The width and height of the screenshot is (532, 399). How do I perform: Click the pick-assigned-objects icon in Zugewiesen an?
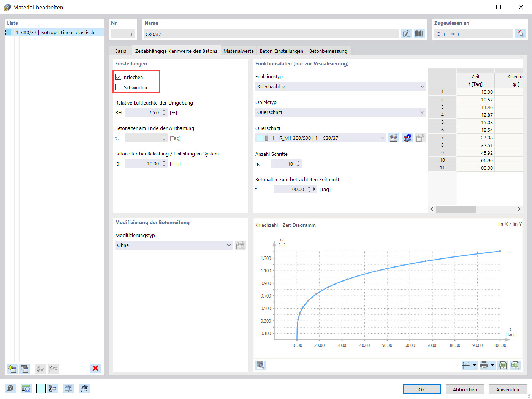click(x=520, y=34)
